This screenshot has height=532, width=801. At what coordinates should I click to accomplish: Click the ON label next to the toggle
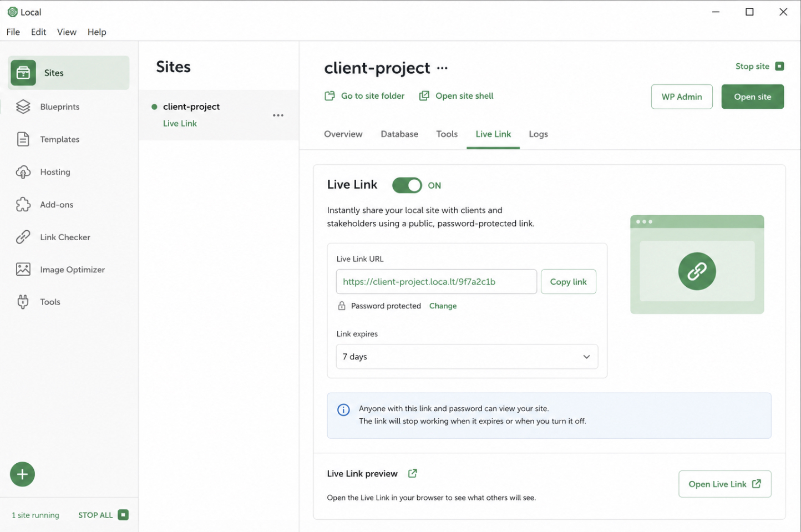pos(434,185)
